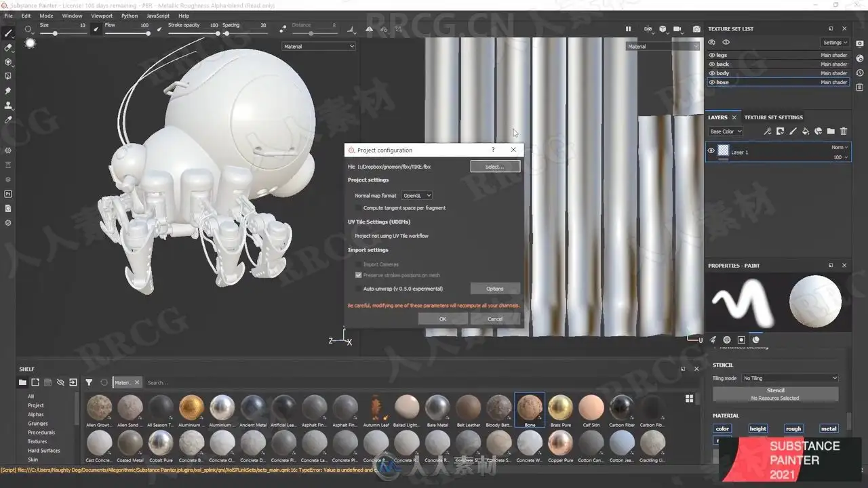Select the Smudge tool
868x488 pixels.
tap(8, 91)
